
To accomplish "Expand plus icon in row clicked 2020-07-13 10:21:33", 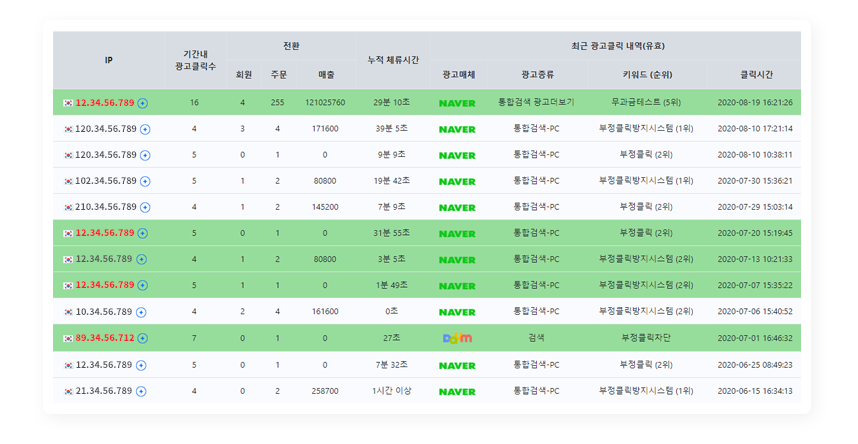I will pos(142,260).
